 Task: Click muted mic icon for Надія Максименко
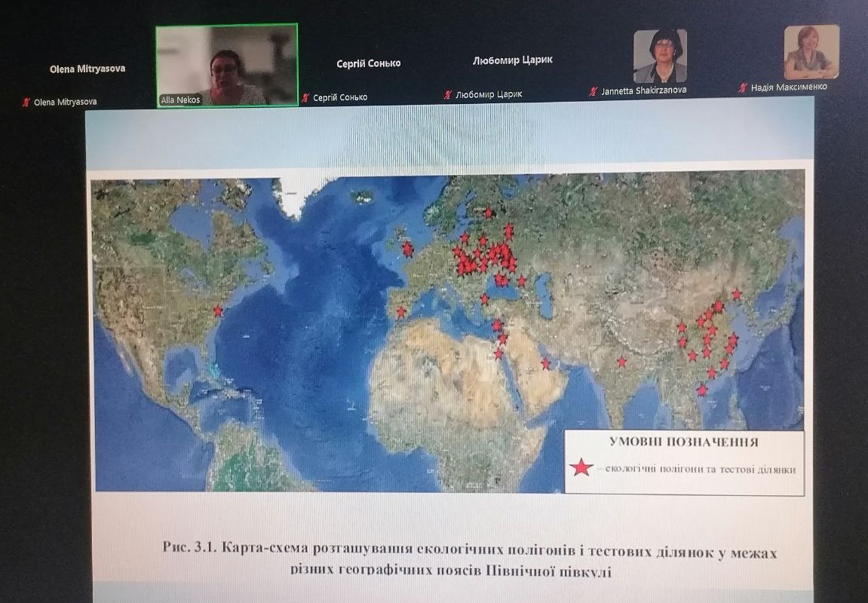click(x=744, y=87)
